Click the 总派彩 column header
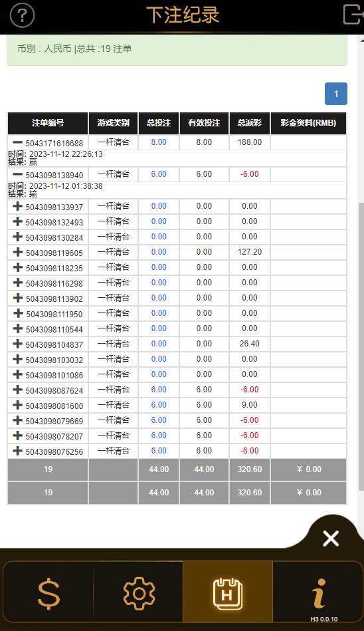 pos(249,123)
